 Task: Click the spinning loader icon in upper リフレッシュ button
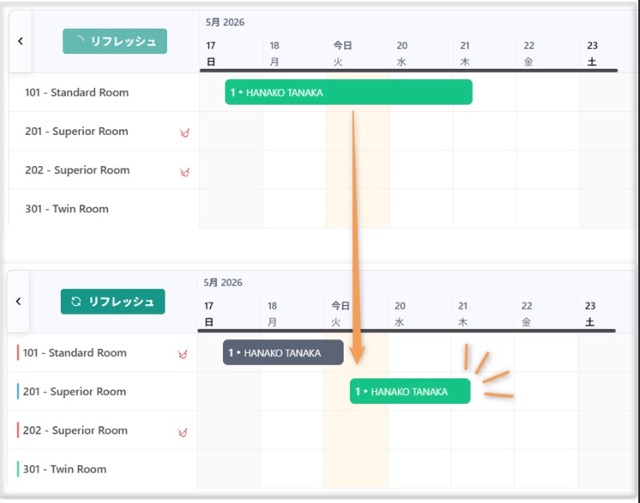click(x=80, y=40)
